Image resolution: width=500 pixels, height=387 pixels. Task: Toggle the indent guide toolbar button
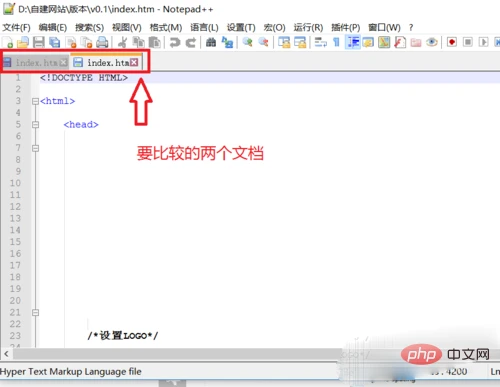(x=353, y=42)
